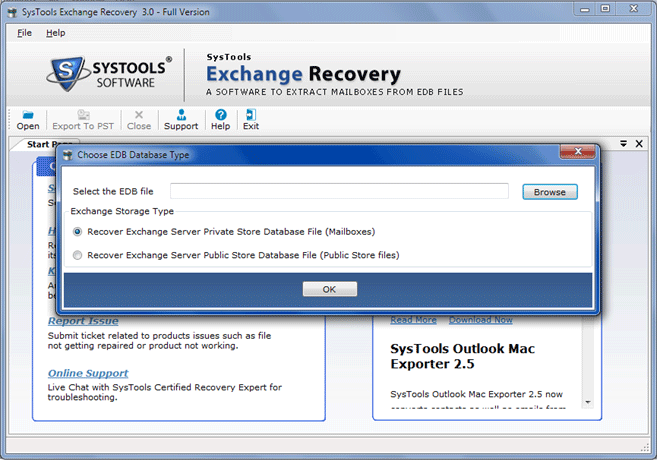Click the app icon in the main title bar

pyautogui.click(x=13, y=12)
